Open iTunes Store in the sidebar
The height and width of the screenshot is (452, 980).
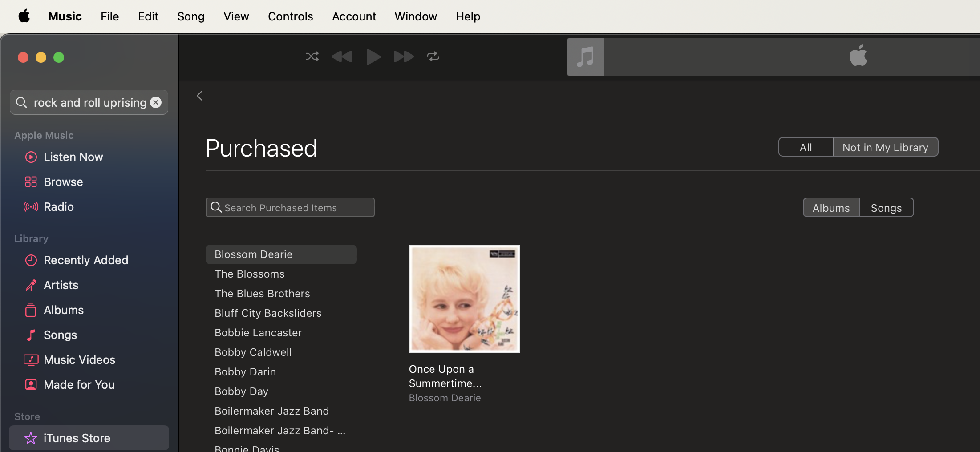point(77,438)
